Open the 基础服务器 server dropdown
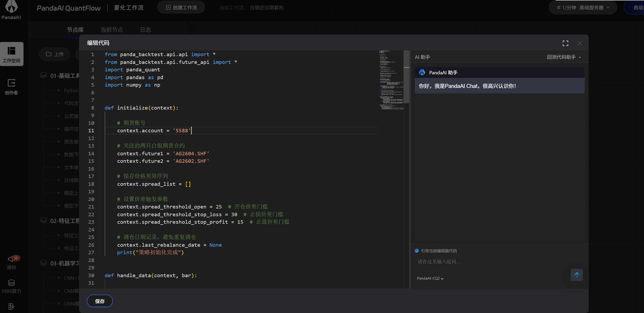 [594, 7]
